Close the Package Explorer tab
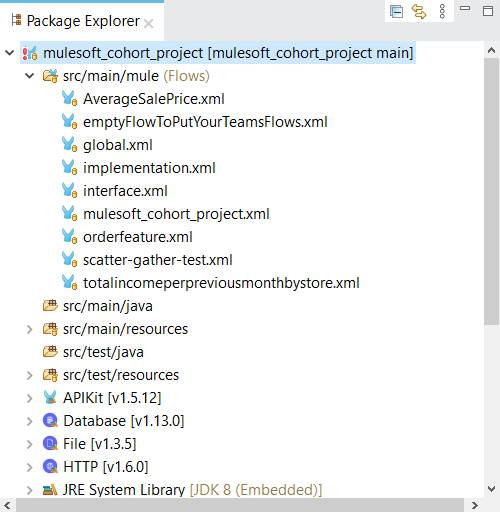Image resolution: width=500 pixels, height=514 pixels. coord(148,24)
